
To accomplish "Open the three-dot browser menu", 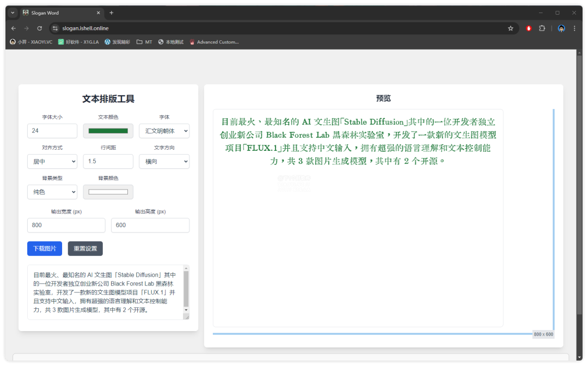I will pyautogui.click(x=575, y=28).
